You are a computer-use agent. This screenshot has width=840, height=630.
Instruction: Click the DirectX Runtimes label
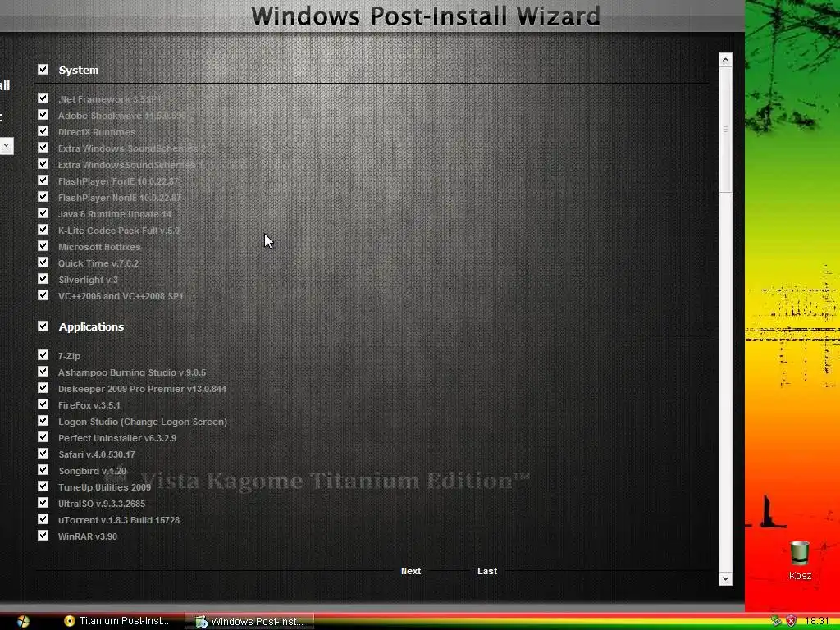click(x=97, y=132)
